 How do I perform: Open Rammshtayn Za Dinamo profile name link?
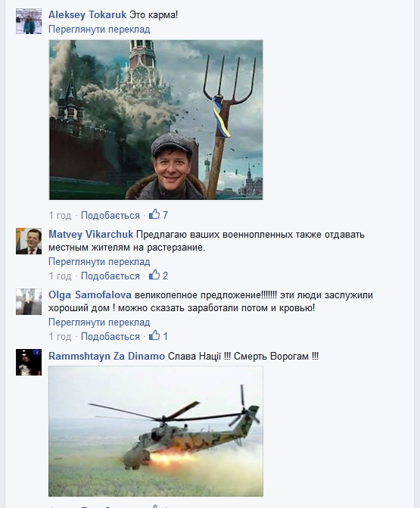tap(107, 356)
